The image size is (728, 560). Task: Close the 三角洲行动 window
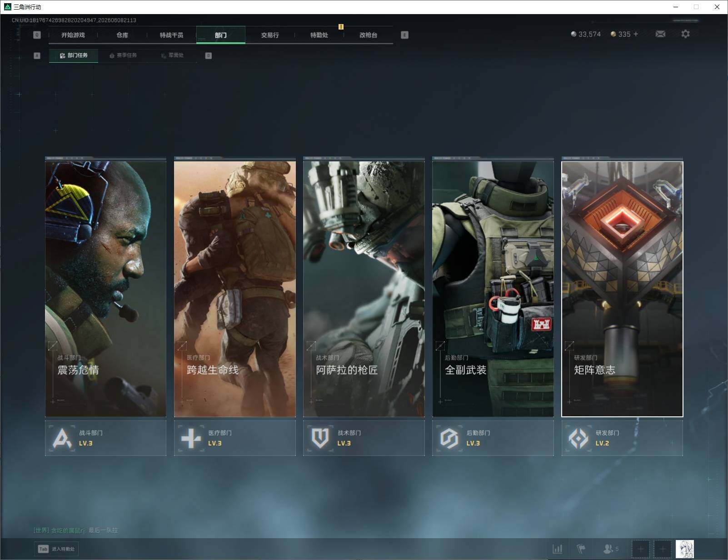717,7
